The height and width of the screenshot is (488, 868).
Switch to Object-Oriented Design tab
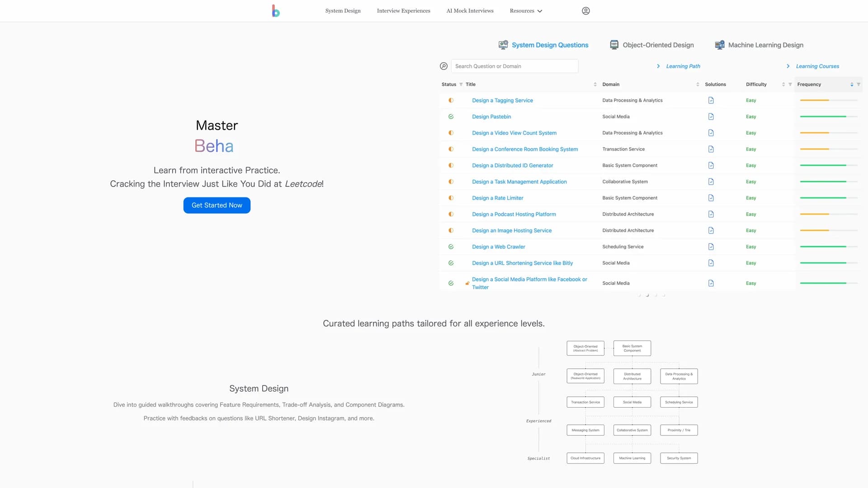[x=658, y=45]
